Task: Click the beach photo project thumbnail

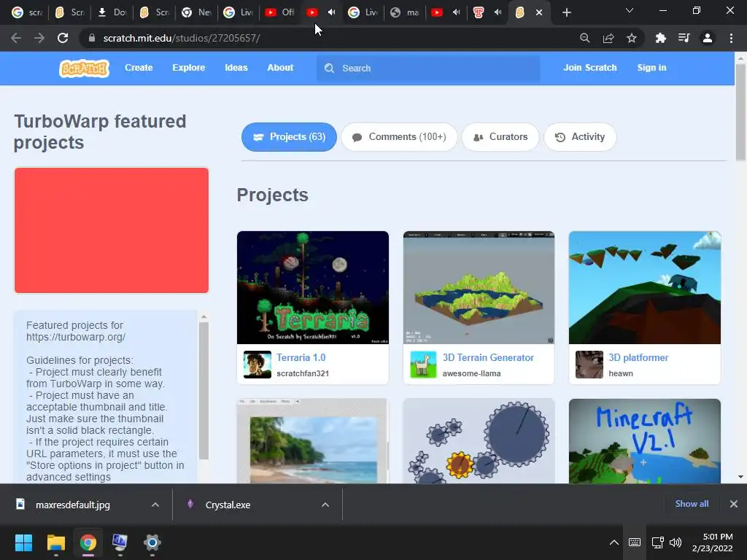Action: click(312, 441)
